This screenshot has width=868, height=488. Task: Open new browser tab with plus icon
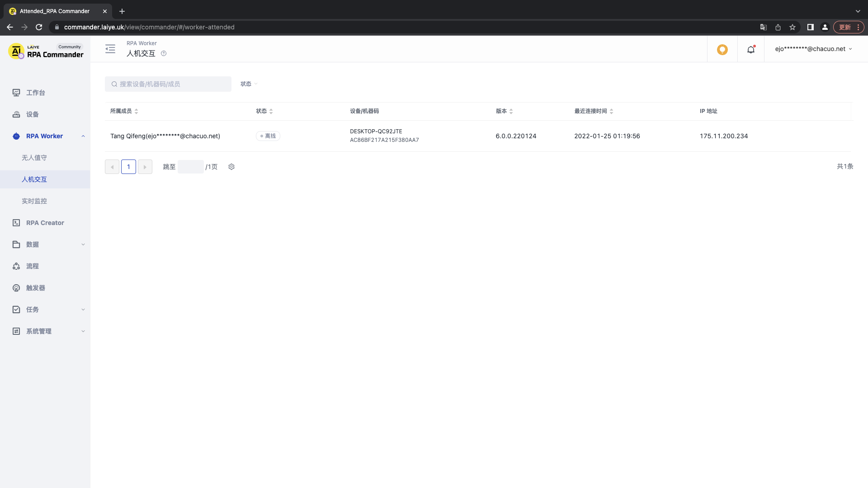point(122,11)
